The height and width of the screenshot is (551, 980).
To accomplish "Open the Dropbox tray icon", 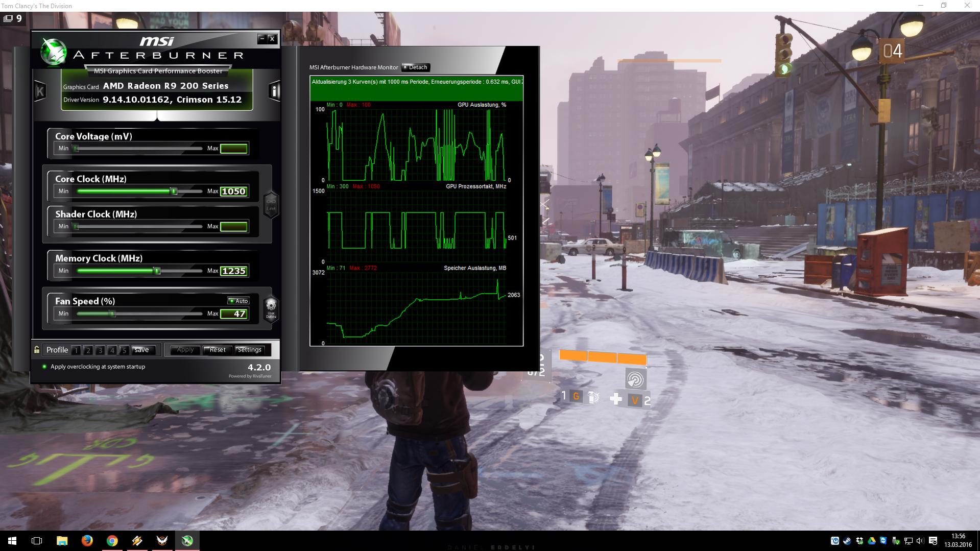I will tap(859, 541).
